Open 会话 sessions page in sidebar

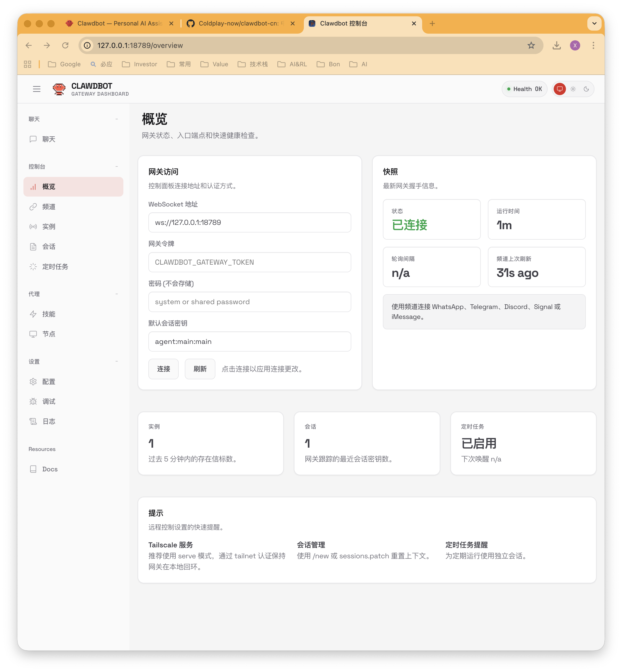point(73,247)
